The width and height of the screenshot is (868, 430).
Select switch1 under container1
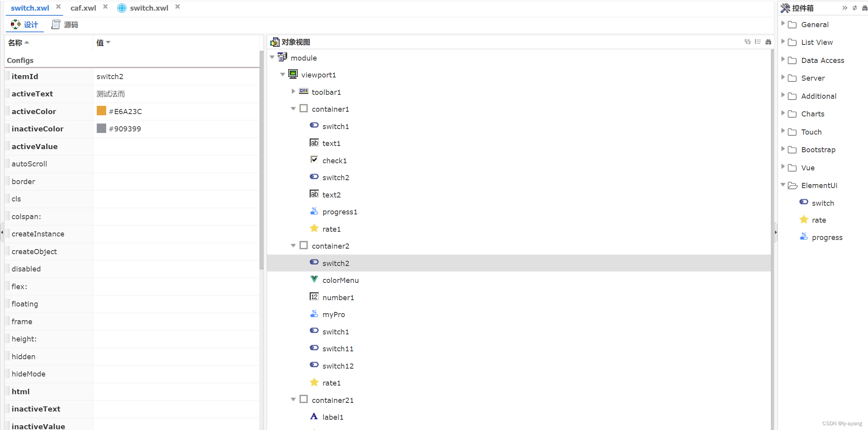pyautogui.click(x=335, y=126)
